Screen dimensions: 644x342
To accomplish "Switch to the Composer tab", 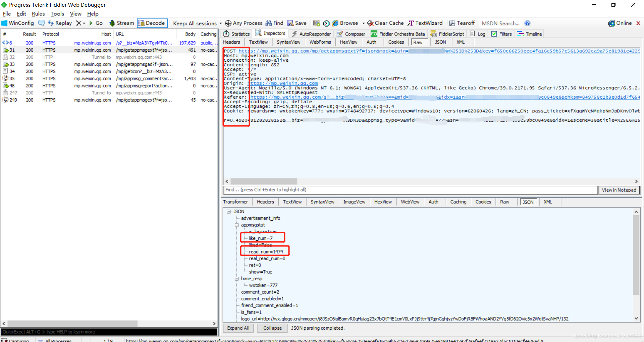I will (351, 34).
